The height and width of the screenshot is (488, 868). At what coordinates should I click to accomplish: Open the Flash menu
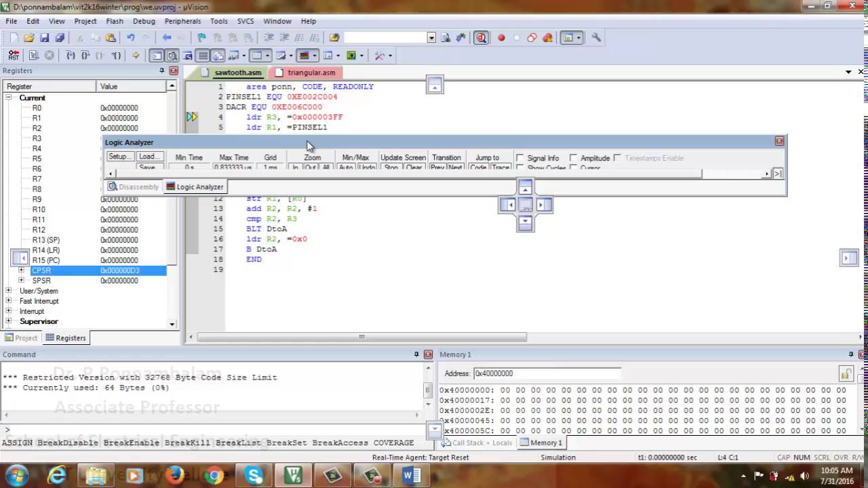pyautogui.click(x=115, y=21)
